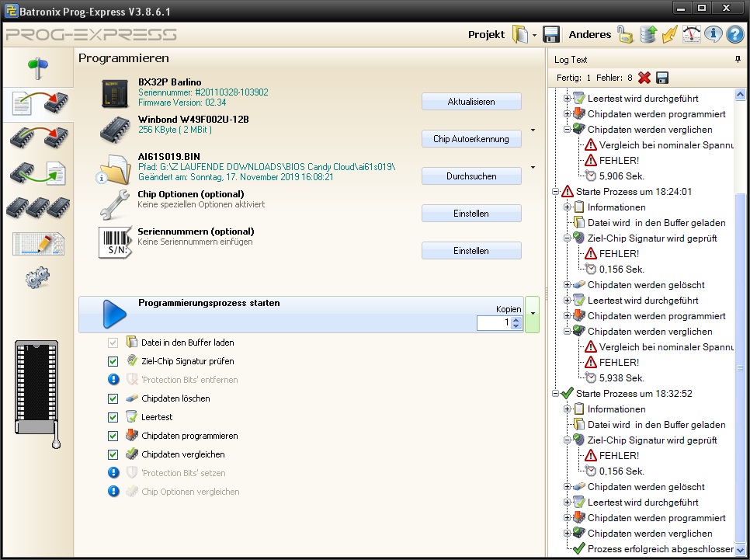
Task: Click info icon beside Chip Optionen vergleichen
Action: 113,492
